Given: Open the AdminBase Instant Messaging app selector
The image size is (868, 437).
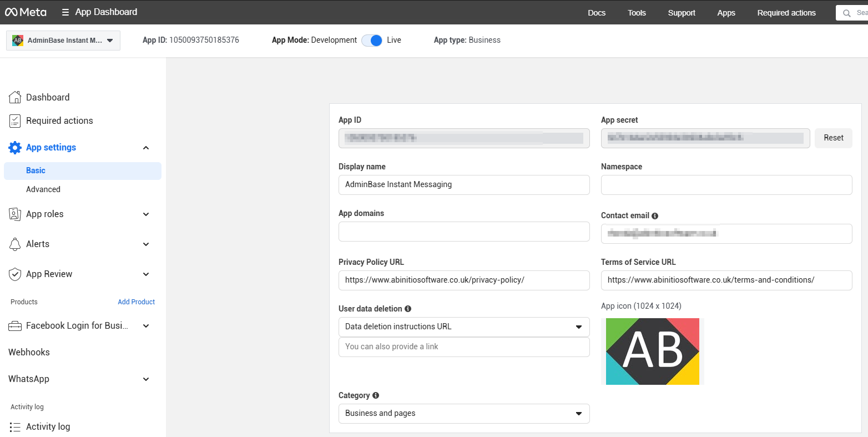Looking at the screenshot, I should pos(63,41).
